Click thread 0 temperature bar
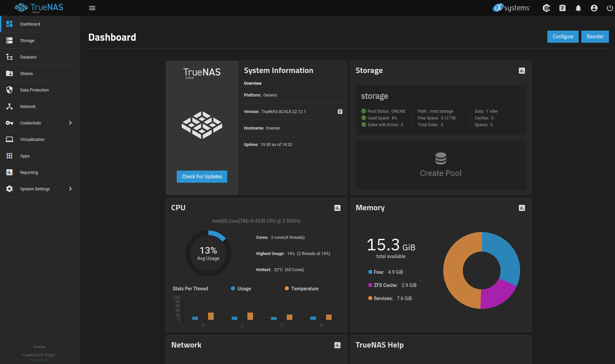Image resolution: width=615 pixels, height=364 pixels. (211, 316)
